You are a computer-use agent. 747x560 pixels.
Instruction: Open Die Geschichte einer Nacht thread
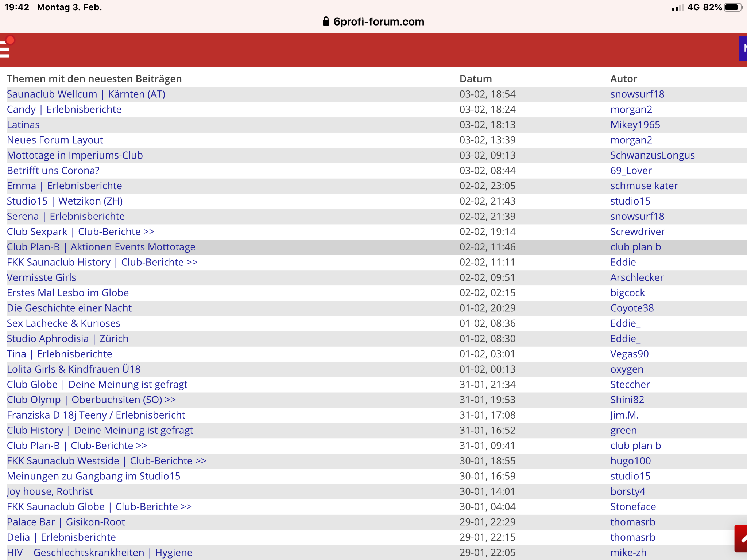click(69, 308)
